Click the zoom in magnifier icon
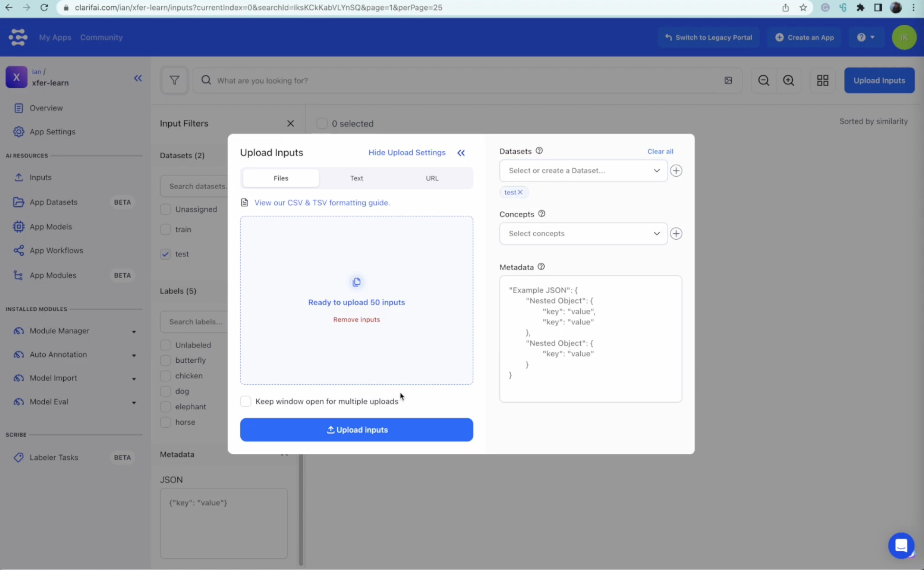 click(789, 80)
